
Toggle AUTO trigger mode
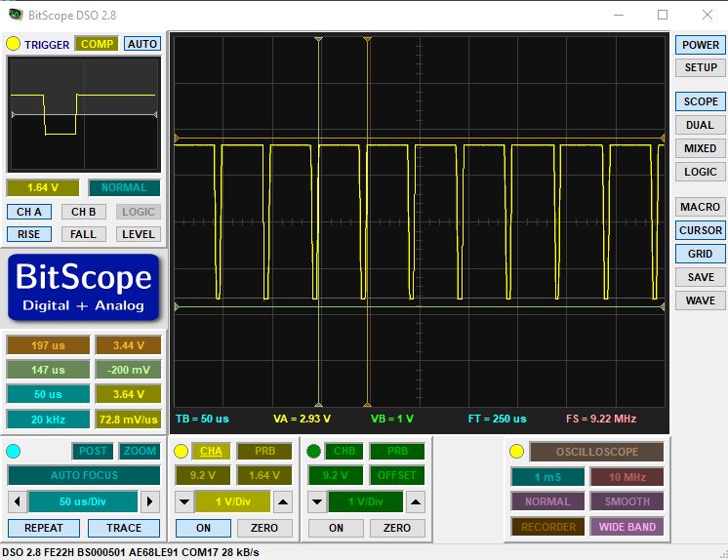click(142, 44)
